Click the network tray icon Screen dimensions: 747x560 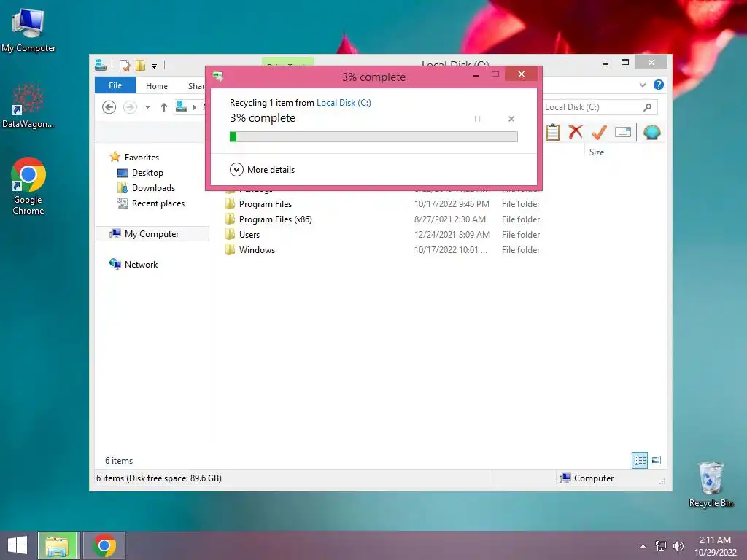tap(661, 545)
